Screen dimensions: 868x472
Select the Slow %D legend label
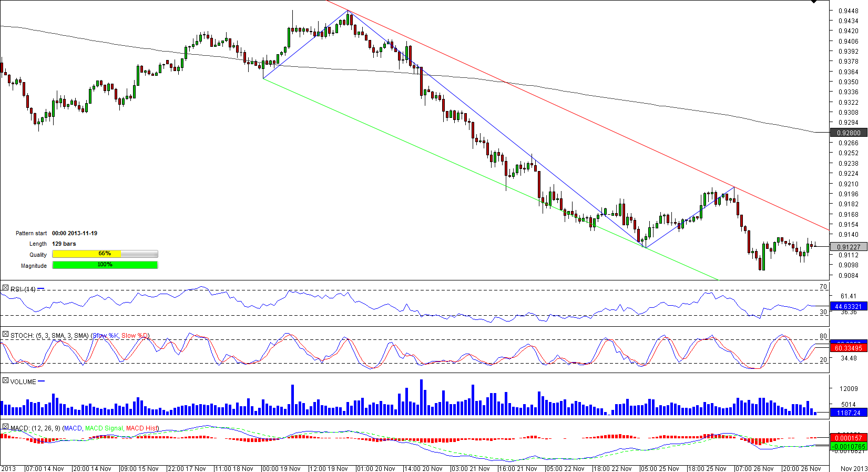(x=135, y=336)
